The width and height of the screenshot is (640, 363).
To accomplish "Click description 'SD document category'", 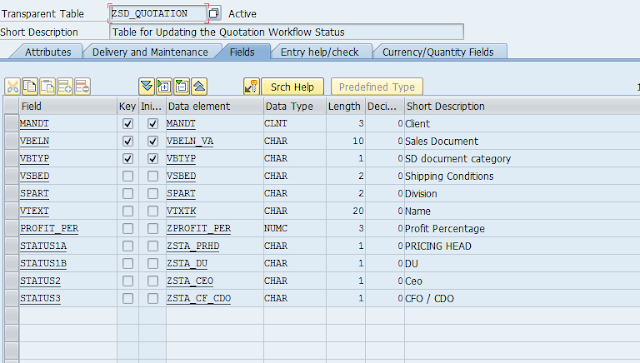I will click(x=458, y=158).
